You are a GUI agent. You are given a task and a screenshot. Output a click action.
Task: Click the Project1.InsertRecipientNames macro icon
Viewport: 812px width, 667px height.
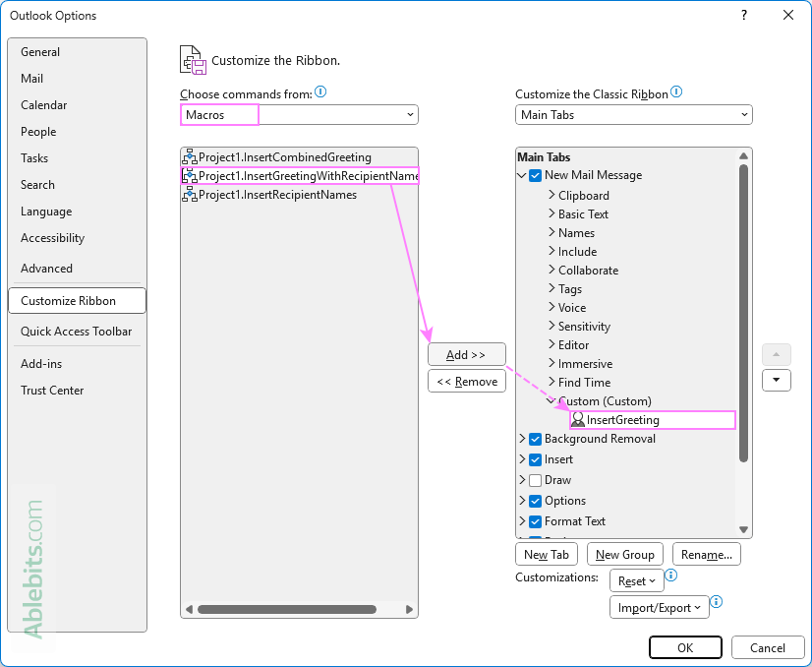coord(190,195)
